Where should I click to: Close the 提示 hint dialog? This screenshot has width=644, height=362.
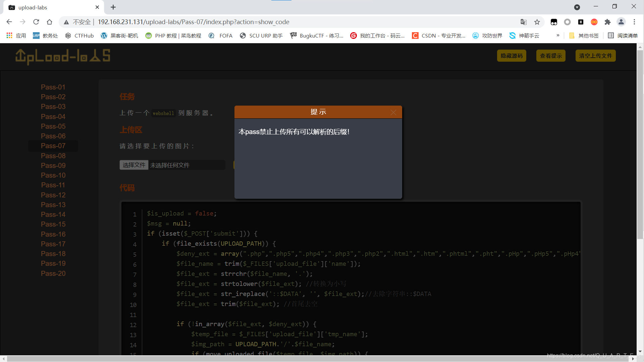click(x=393, y=112)
